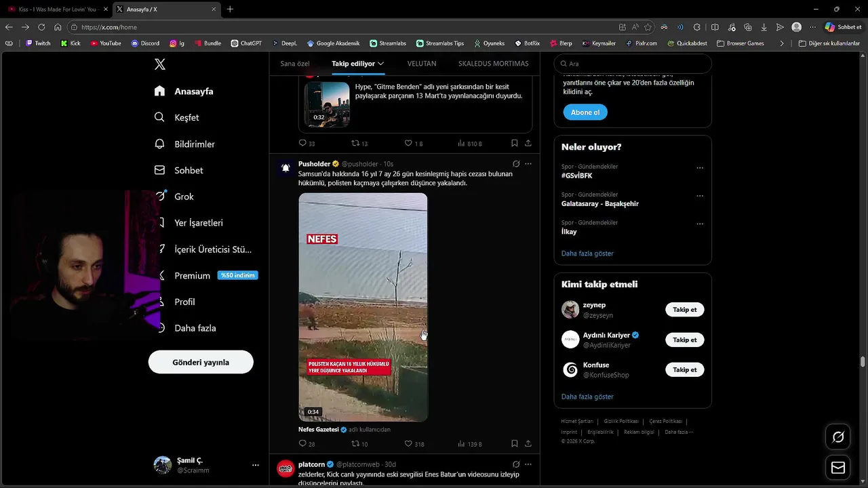Follow zeynep with Takip et
This screenshot has height=488, width=868.
pyautogui.click(x=685, y=310)
